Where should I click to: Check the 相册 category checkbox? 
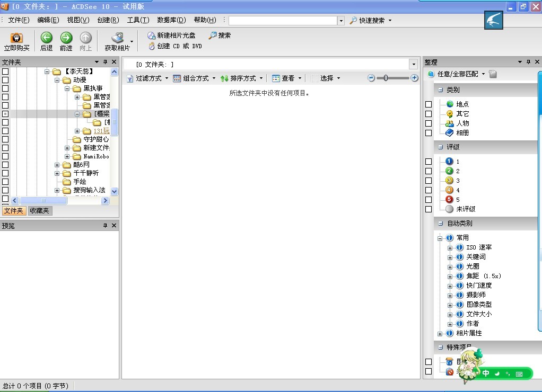pos(429,133)
